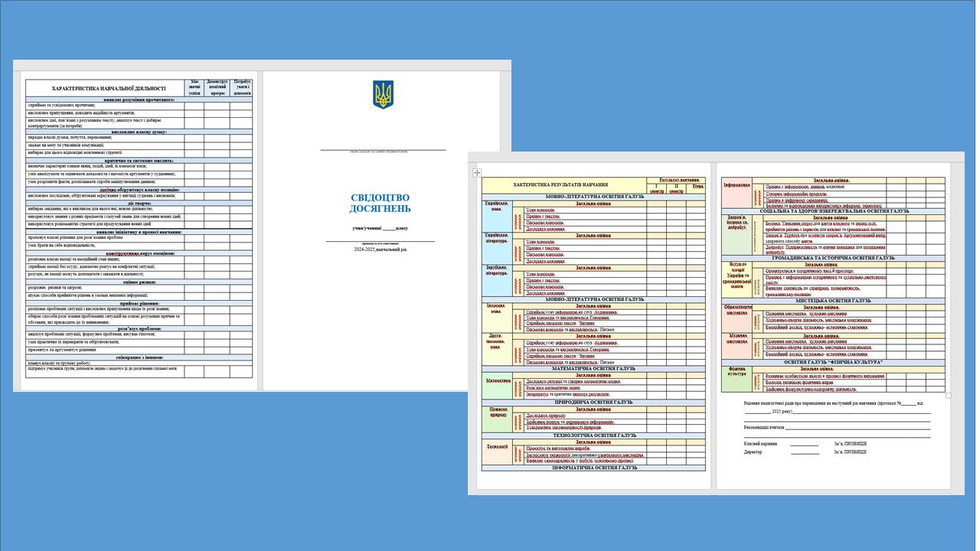Click the Результат навчання column header

pos(677,180)
